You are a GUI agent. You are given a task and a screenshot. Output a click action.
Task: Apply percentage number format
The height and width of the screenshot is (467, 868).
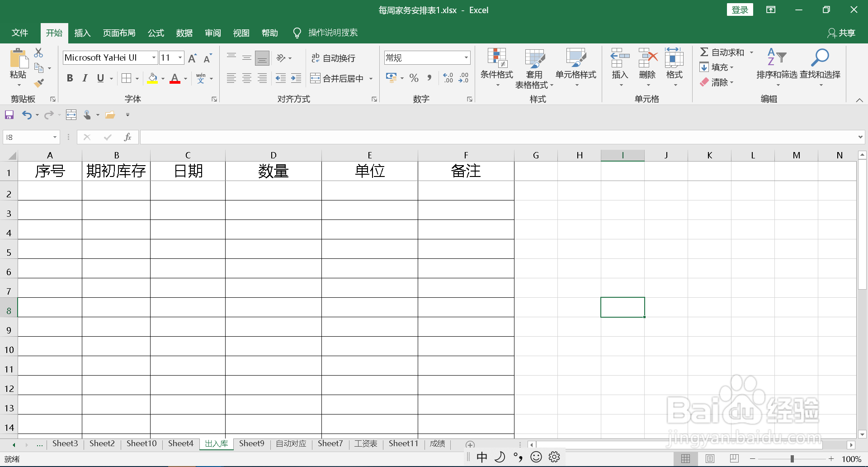(x=414, y=78)
